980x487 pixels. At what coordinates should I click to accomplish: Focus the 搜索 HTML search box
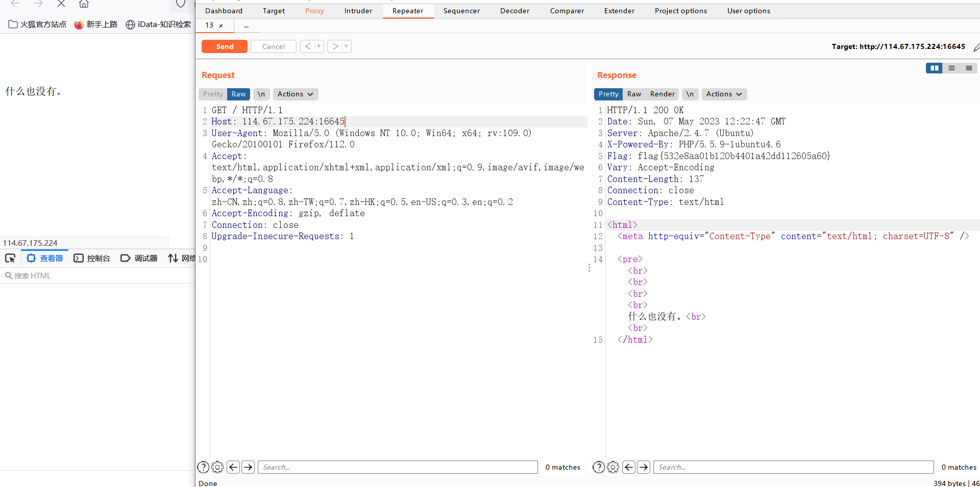(97, 276)
